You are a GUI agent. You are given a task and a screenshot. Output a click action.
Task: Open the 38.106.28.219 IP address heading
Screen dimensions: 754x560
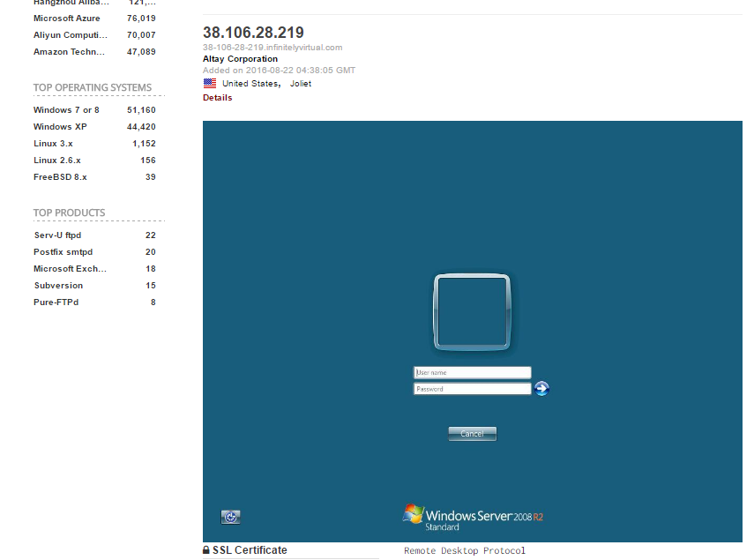click(253, 33)
